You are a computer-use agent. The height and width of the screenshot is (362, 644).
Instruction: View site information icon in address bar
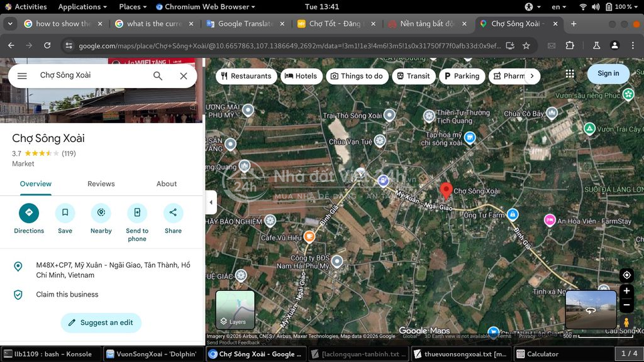pyautogui.click(x=69, y=45)
